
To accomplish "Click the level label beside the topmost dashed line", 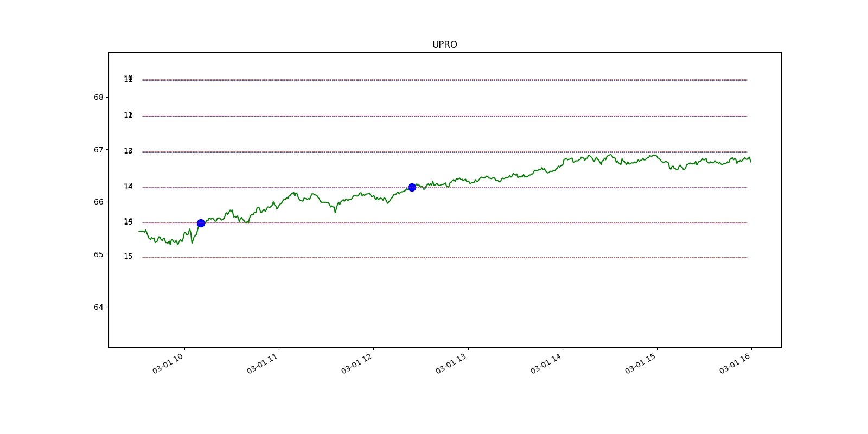I will [x=128, y=79].
